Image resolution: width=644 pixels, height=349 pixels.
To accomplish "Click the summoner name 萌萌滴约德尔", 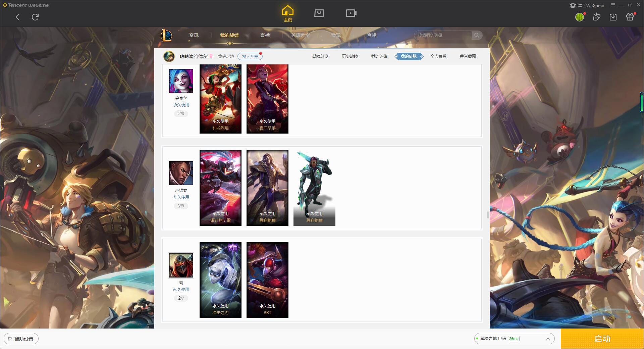I will pyautogui.click(x=194, y=56).
